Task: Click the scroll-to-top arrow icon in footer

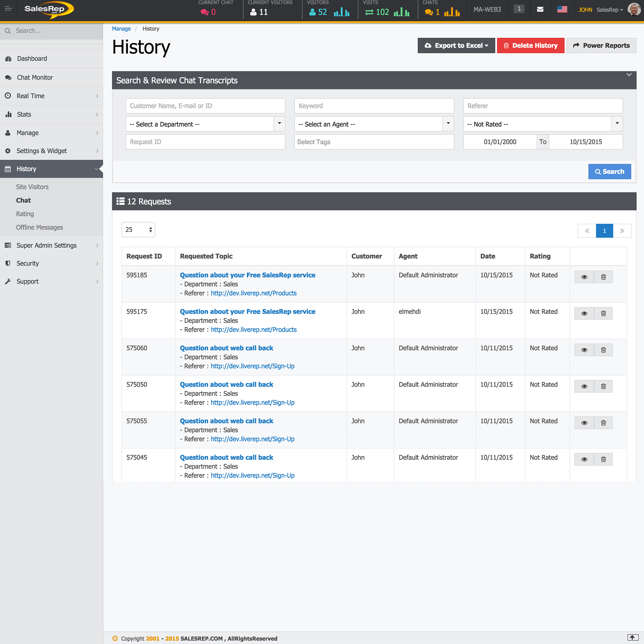Action: click(x=632, y=637)
